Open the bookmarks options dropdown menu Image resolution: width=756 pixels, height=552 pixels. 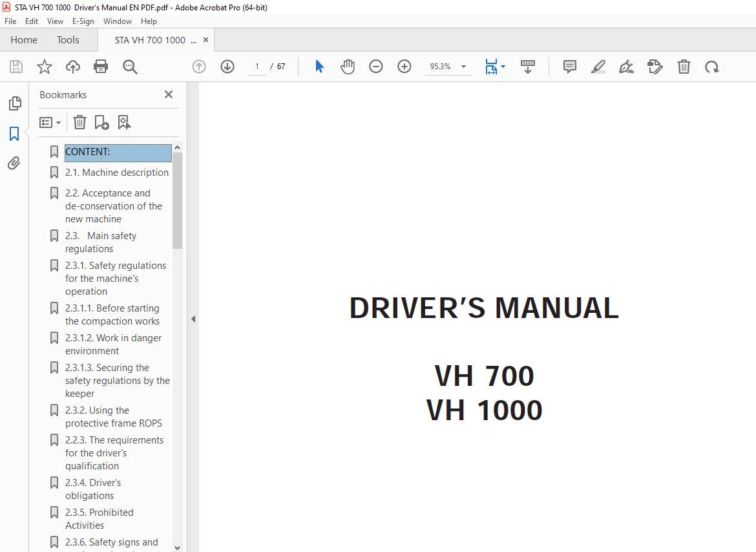pos(50,122)
